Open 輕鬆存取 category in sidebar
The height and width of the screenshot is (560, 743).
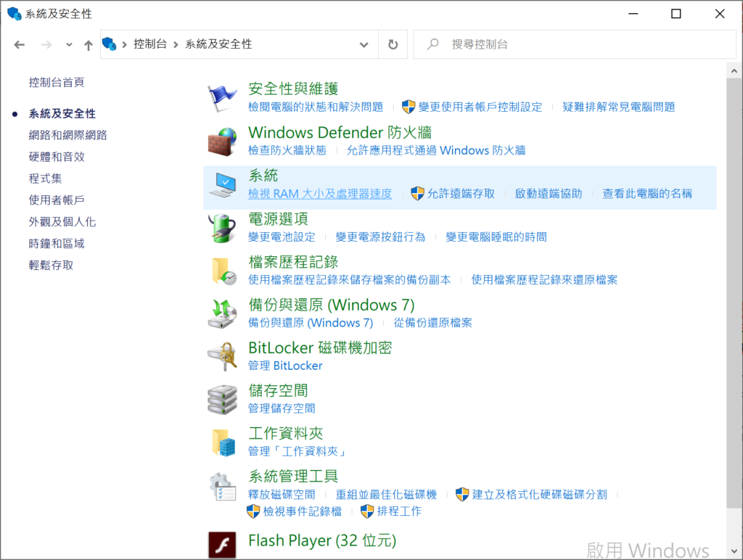51,265
